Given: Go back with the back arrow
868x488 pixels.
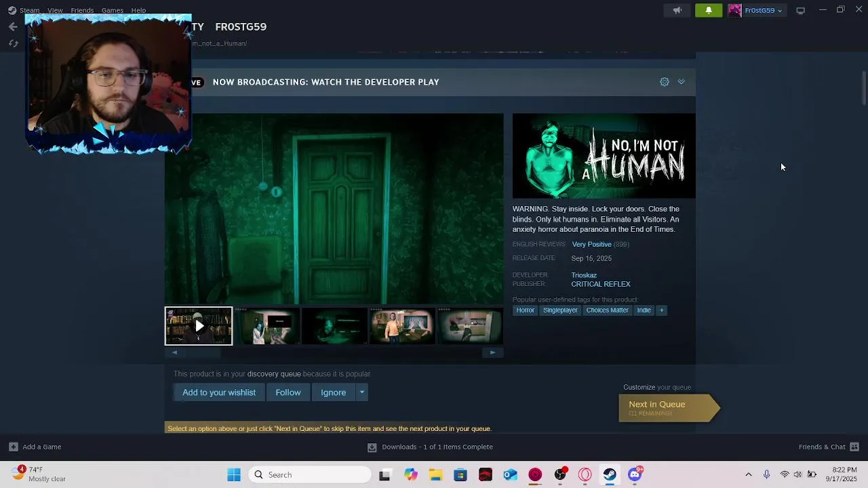Looking at the screenshot, I should click(x=13, y=26).
